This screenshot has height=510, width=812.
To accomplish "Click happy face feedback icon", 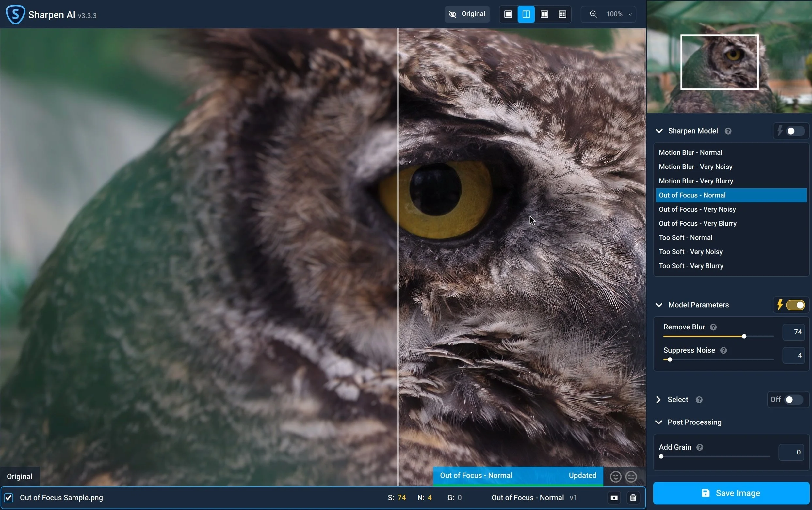I will [x=615, y=476].
